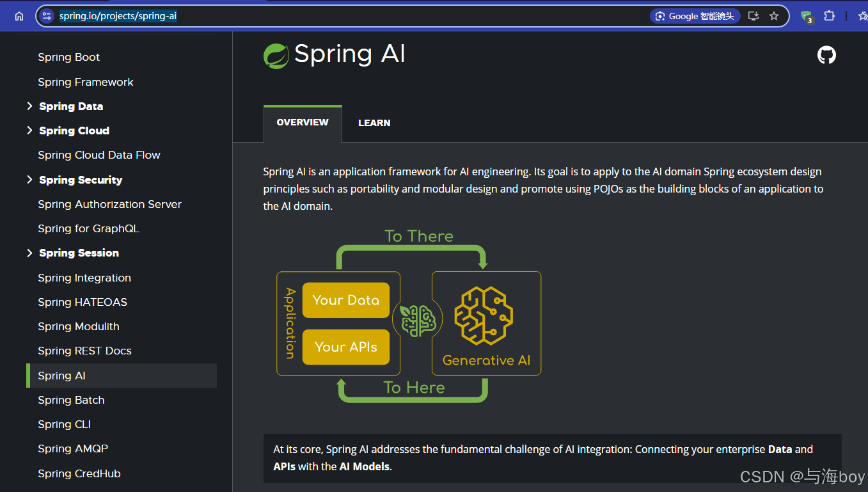Open Spring CredHub link
868x492 pixels.
(79, 473)
